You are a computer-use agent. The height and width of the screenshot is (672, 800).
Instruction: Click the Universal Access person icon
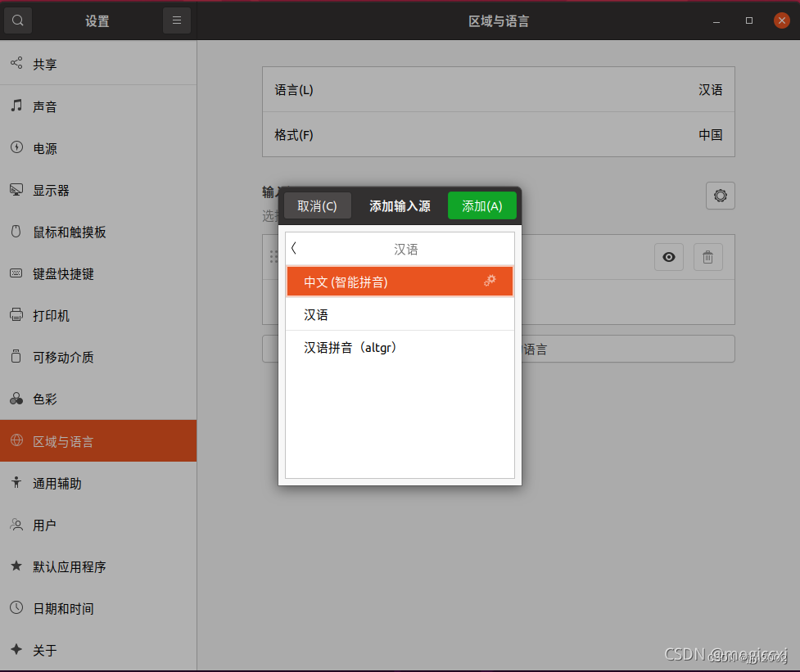tap(16, 482)
